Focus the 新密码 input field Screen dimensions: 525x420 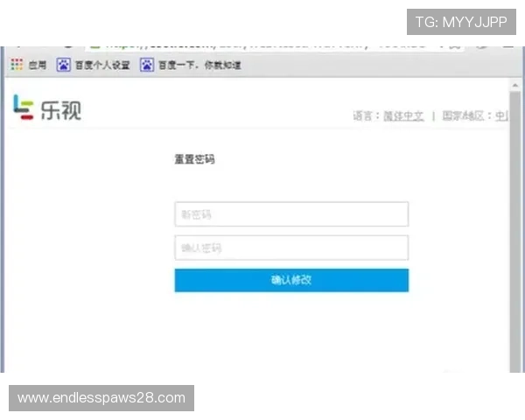click(x=291, y=214)
